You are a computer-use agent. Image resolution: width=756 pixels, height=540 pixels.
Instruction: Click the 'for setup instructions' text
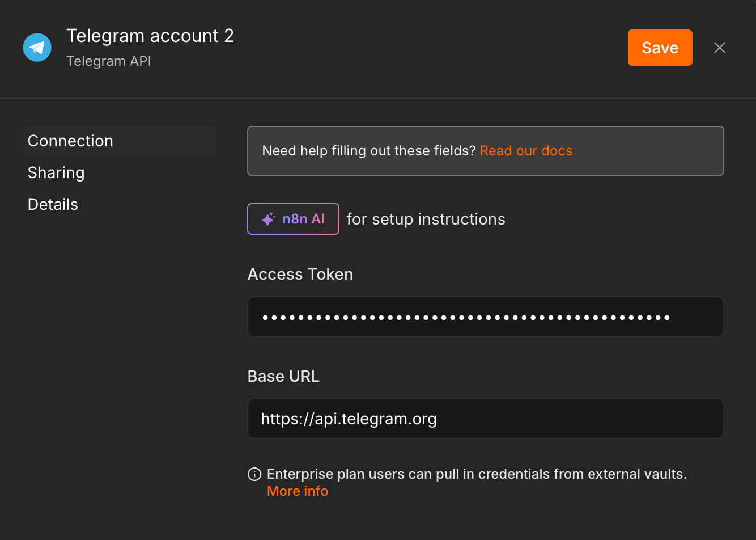tap(426, 219)
